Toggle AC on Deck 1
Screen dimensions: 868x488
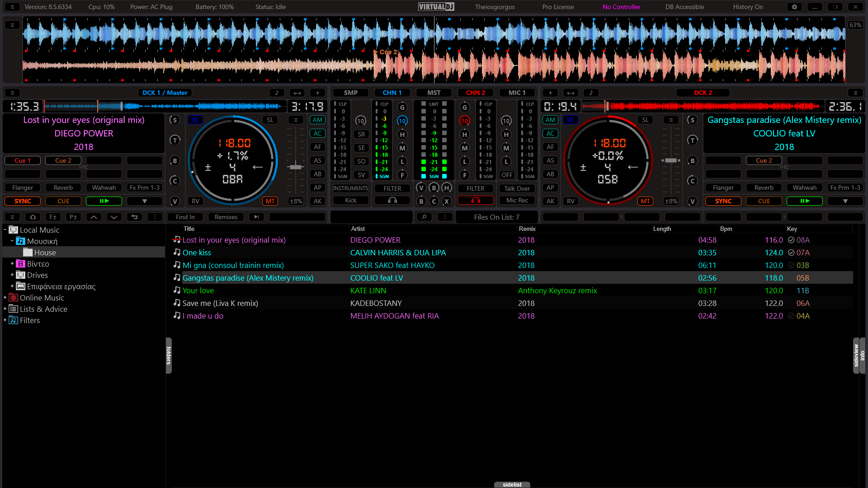tap(317, 133)
